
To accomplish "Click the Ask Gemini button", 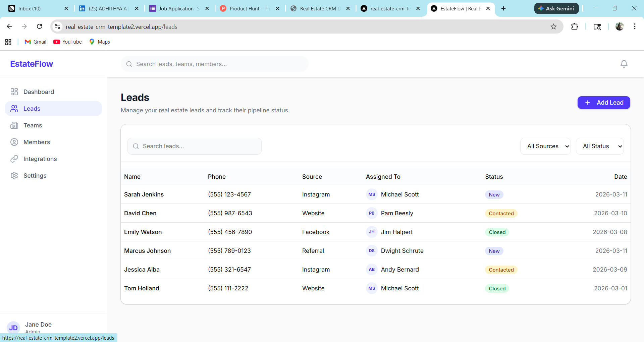I will pyautogui.click(x=556, y=8).
